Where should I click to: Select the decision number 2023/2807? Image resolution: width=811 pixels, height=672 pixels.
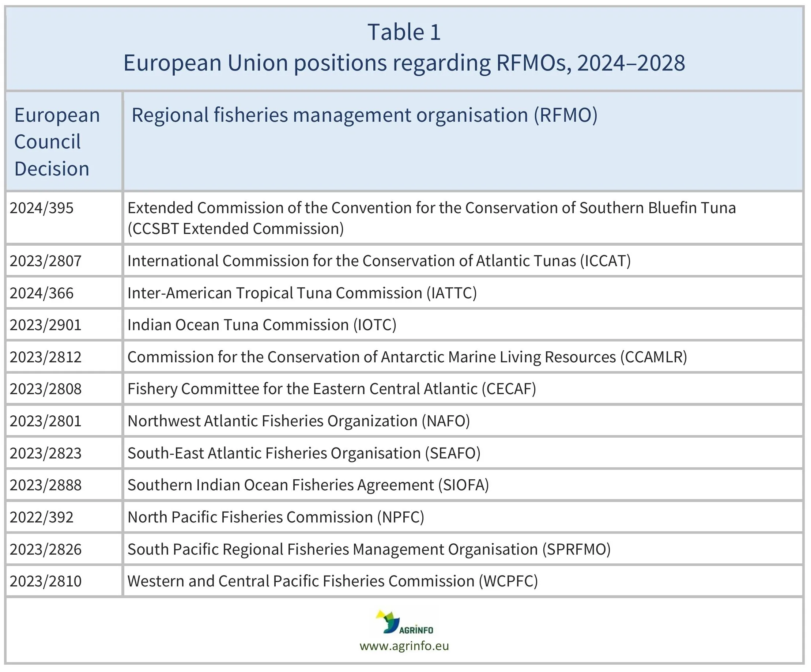(46, 261)
